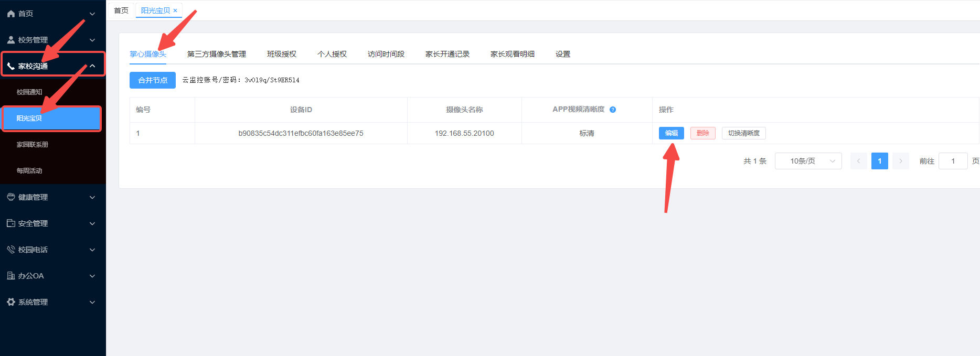Screen dimensions: 980x356
Task: Switch to 访问时间段 tab
Action: coord(386,54)
